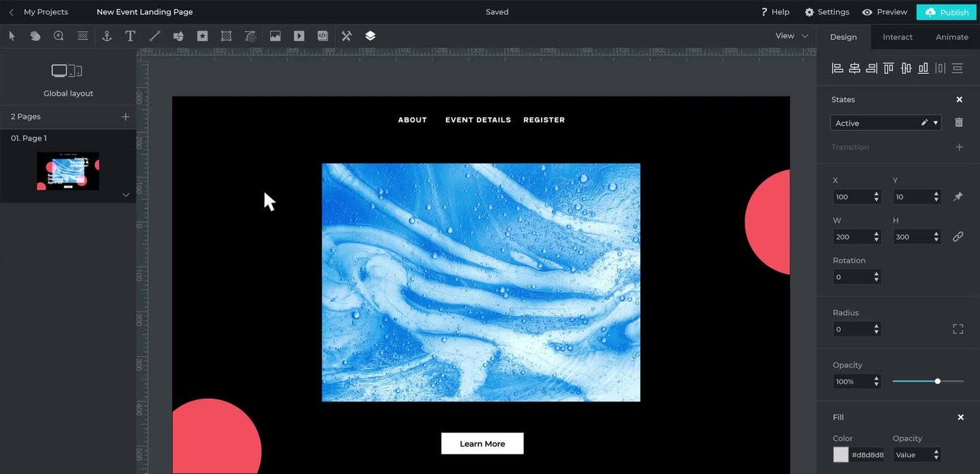Select the Hand pan tool
The width and height of the screenshot is (980, 474).
pyautogui.click(x=35, y=35)
